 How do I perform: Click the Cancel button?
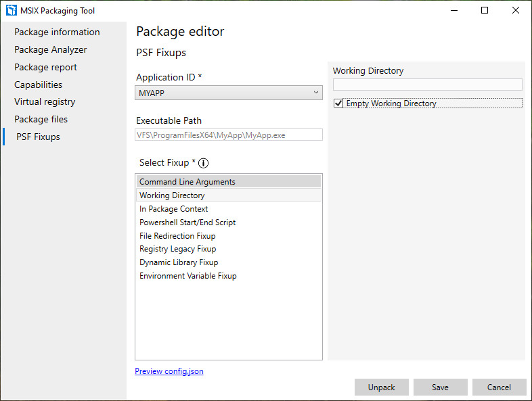[499, 387]
